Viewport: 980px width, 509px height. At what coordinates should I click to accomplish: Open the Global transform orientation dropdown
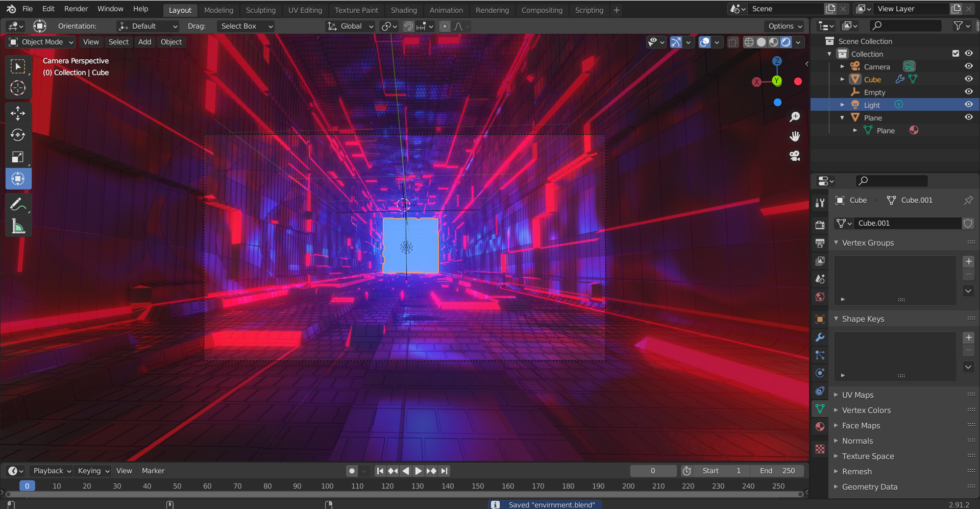[350, 26]
